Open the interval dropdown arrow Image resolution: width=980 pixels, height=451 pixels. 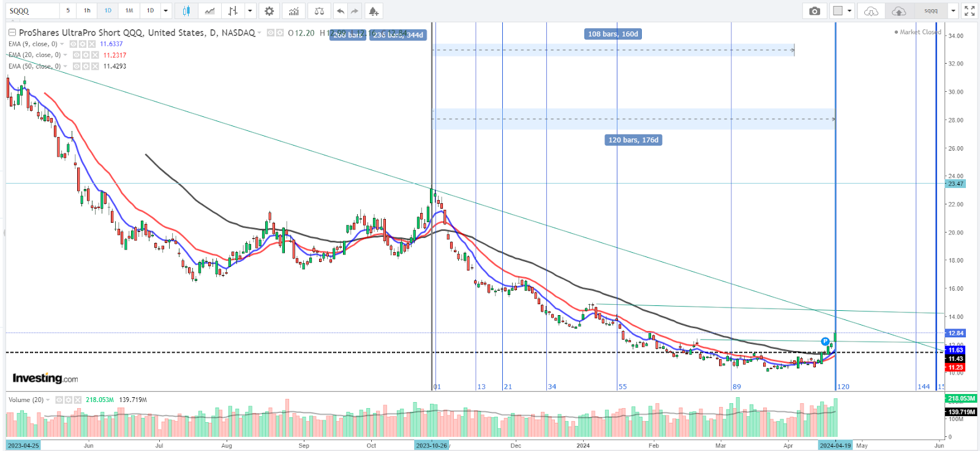165,11
